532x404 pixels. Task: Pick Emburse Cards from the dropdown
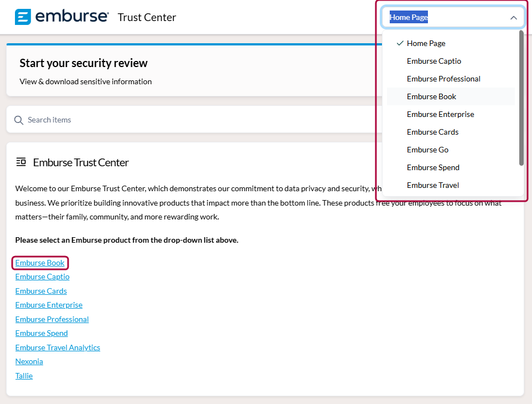[x=451, y=132]
